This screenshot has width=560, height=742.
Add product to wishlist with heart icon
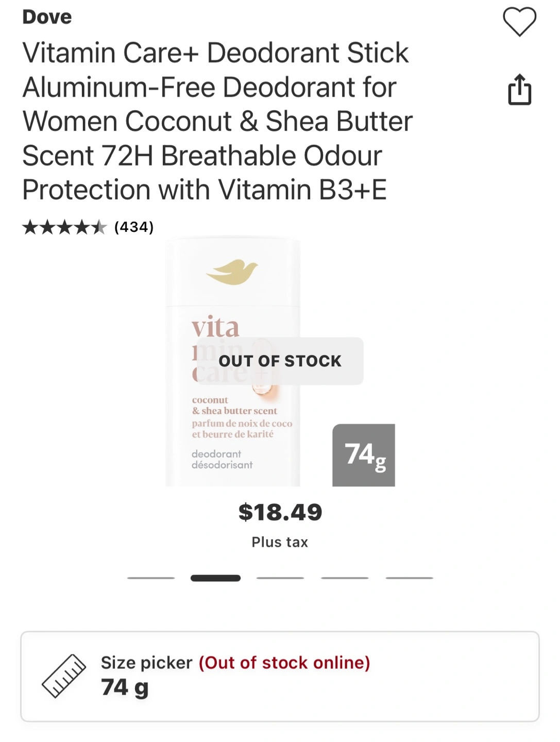coord(519,22)
